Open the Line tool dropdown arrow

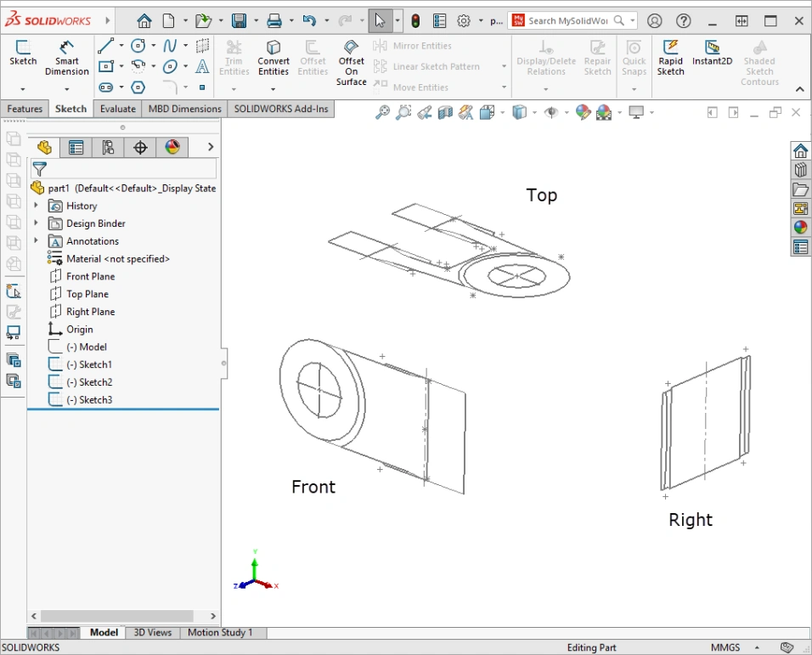tap(121, 46)
